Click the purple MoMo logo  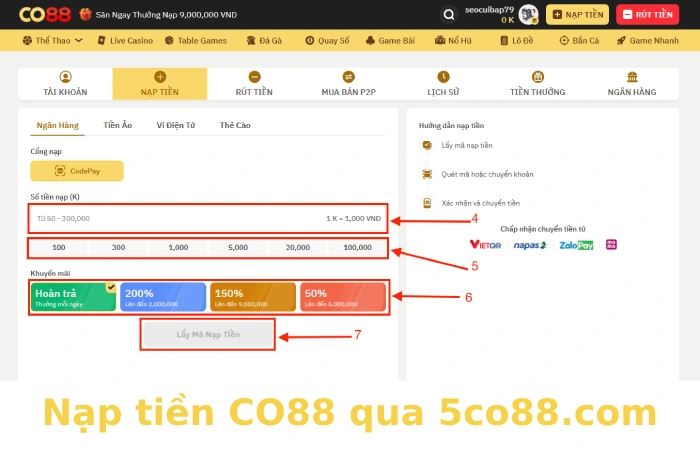pos(611,245)
